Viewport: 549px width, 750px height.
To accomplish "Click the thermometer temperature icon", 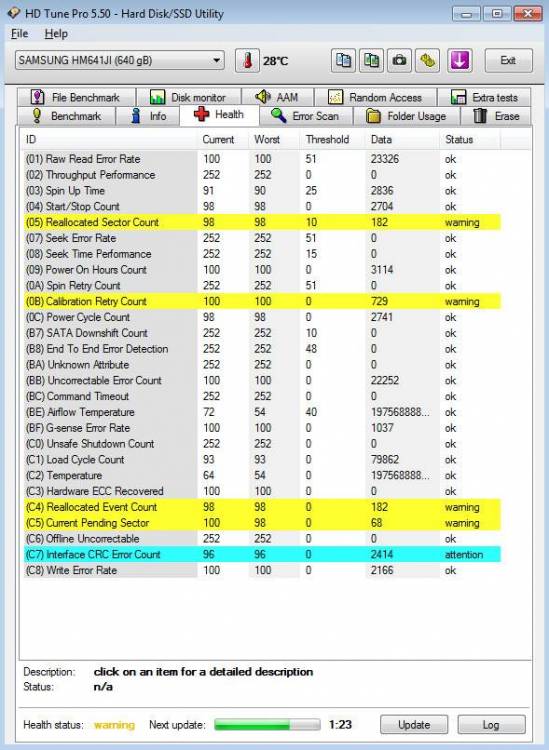I will (x=247, y=61).
